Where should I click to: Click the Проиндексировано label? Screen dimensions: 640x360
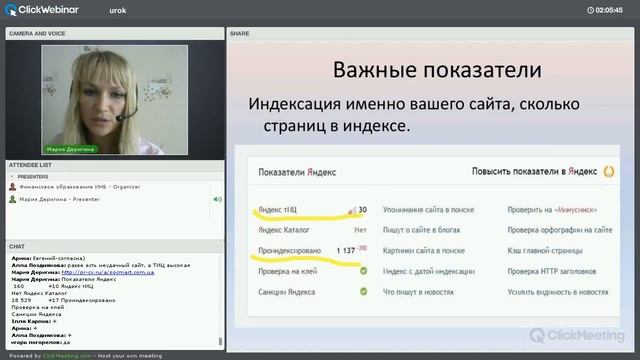tap(289, 251)
